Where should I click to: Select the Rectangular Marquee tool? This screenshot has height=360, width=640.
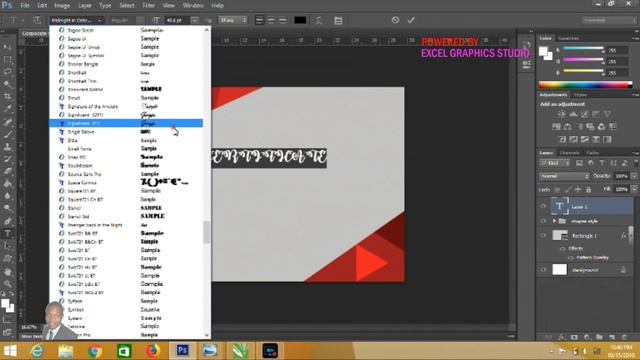(x=7, y=60)
